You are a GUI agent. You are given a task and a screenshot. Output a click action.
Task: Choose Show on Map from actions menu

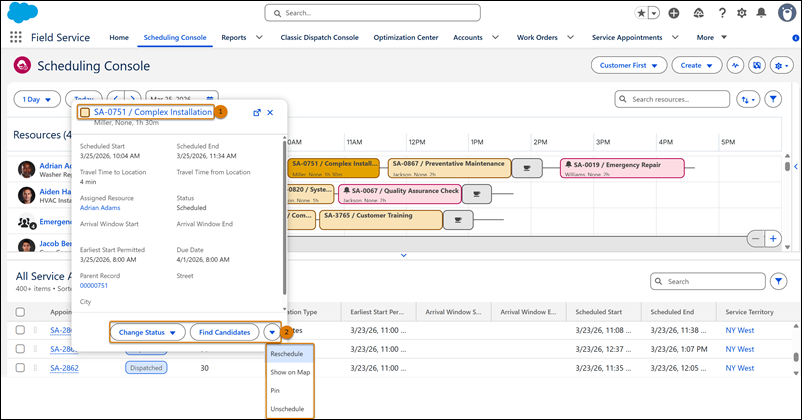click(290, 372)
